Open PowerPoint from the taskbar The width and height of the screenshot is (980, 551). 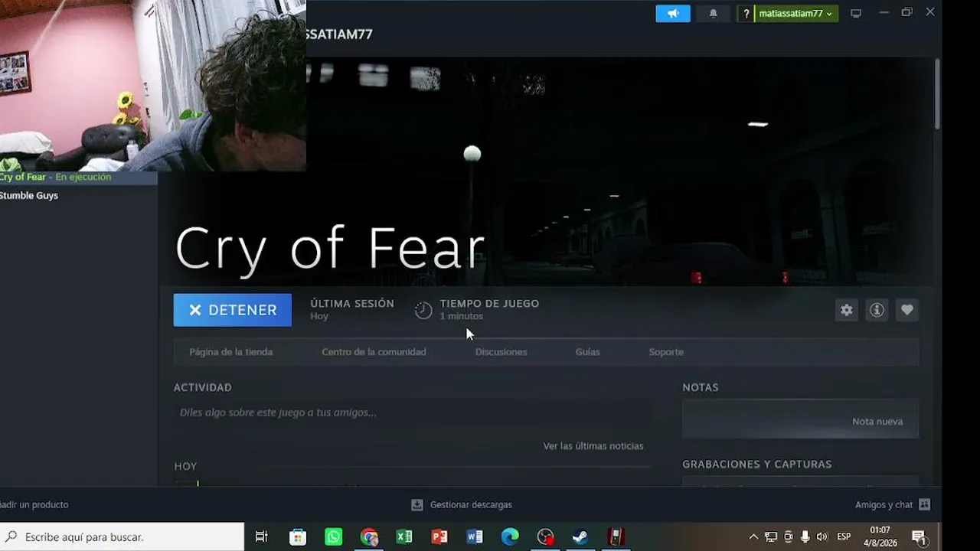[x=439, y=536]
